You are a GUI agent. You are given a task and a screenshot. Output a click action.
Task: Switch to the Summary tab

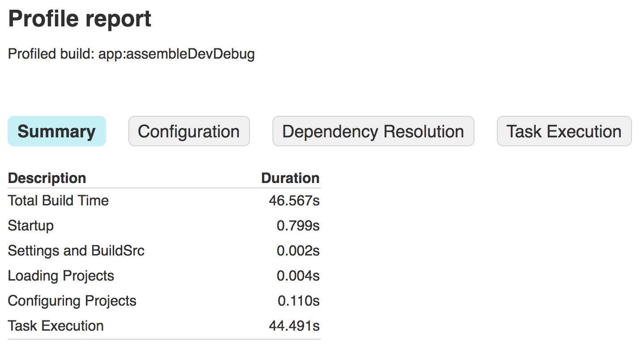point(57,132)
